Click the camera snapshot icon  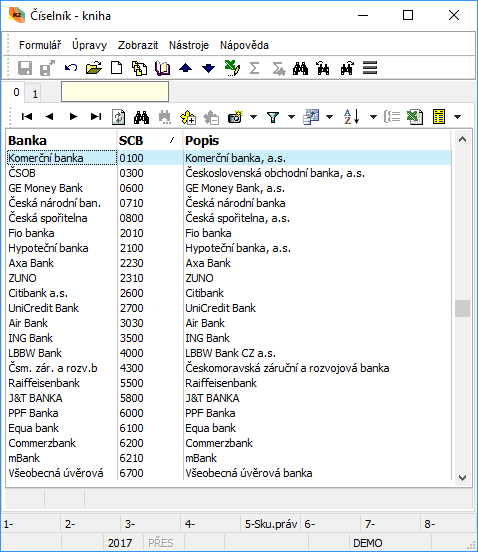tap(235, 117)
